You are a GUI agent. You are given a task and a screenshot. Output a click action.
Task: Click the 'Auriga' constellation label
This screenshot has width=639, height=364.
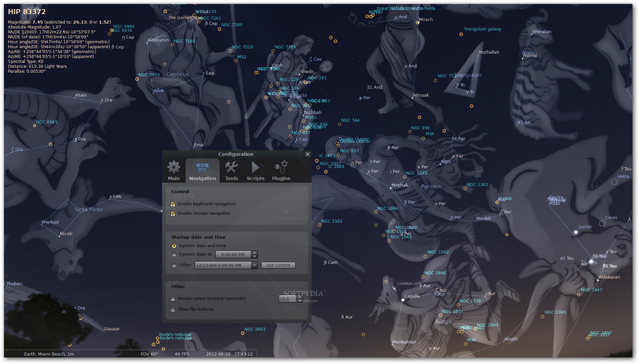(x=443, y=321)
